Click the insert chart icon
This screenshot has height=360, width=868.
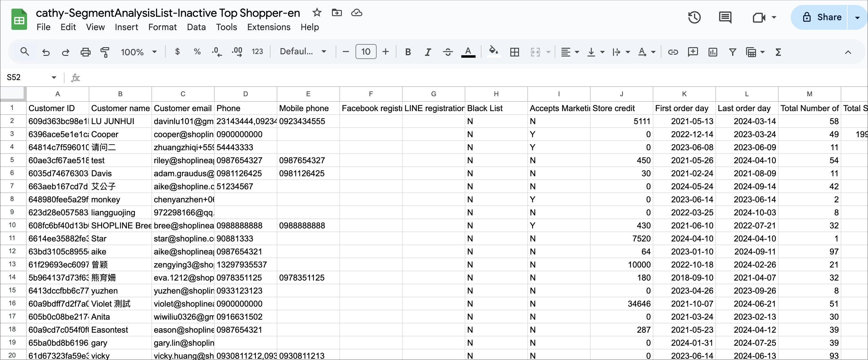713,52
